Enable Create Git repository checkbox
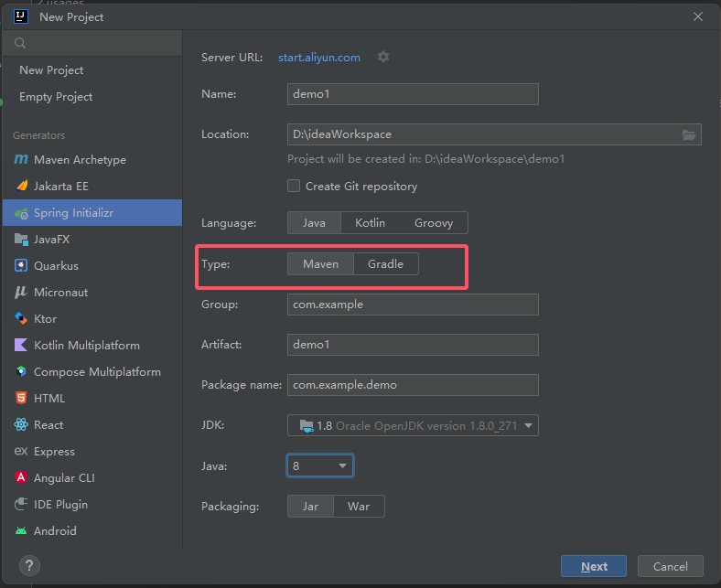This screenshot has height=588, width=721. pos(294,187)
